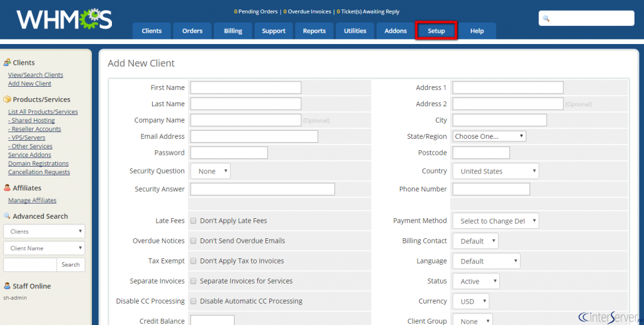Open Shared Hosting link

click(31, 120)
